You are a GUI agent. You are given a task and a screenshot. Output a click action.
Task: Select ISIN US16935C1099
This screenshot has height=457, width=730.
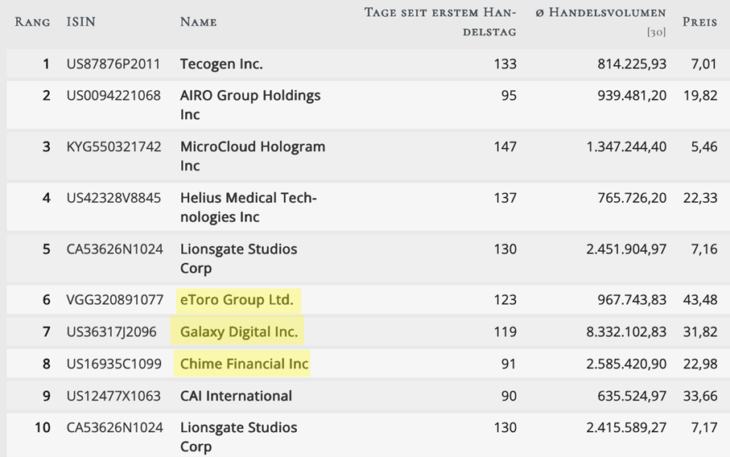114,364
